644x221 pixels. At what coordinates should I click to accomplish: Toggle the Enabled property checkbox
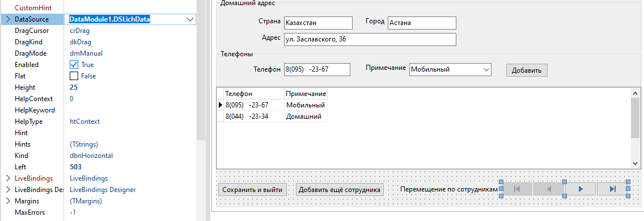74,65
